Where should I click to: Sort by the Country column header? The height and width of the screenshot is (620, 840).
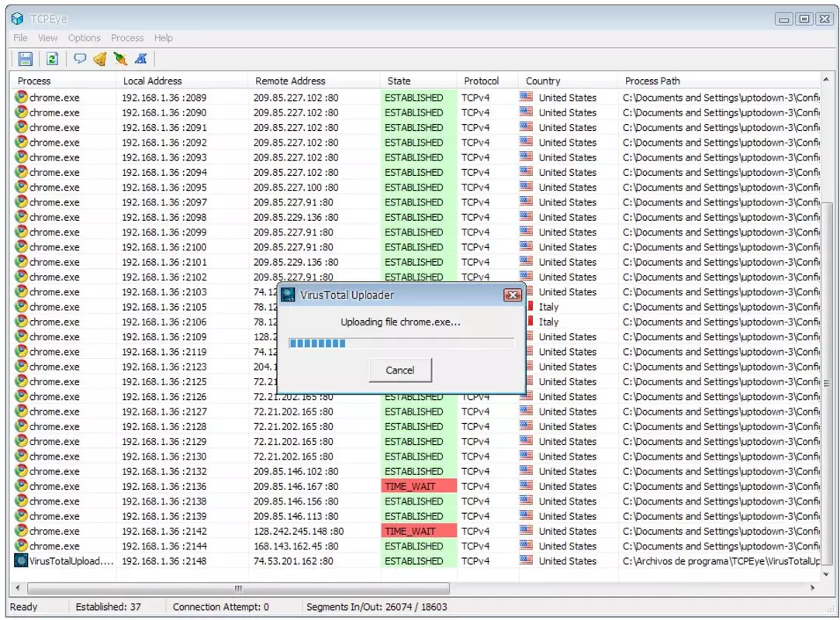(x=568, y=81)
